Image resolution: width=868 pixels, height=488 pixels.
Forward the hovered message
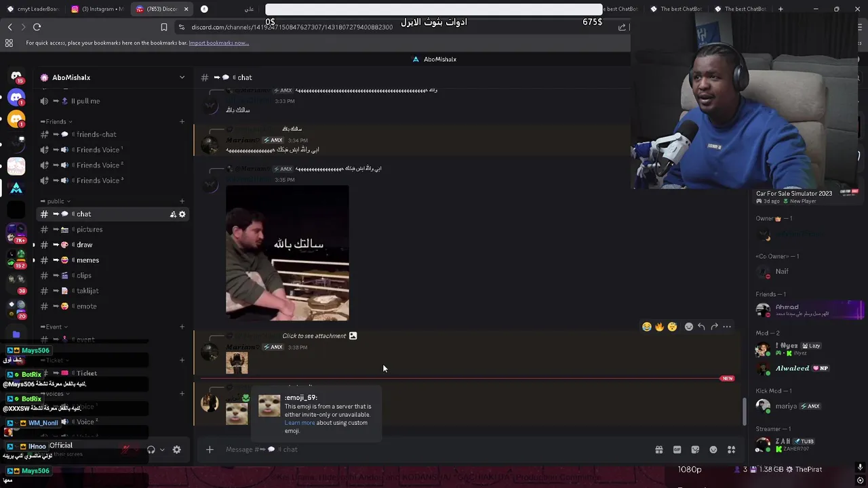(x=714, y=327)
